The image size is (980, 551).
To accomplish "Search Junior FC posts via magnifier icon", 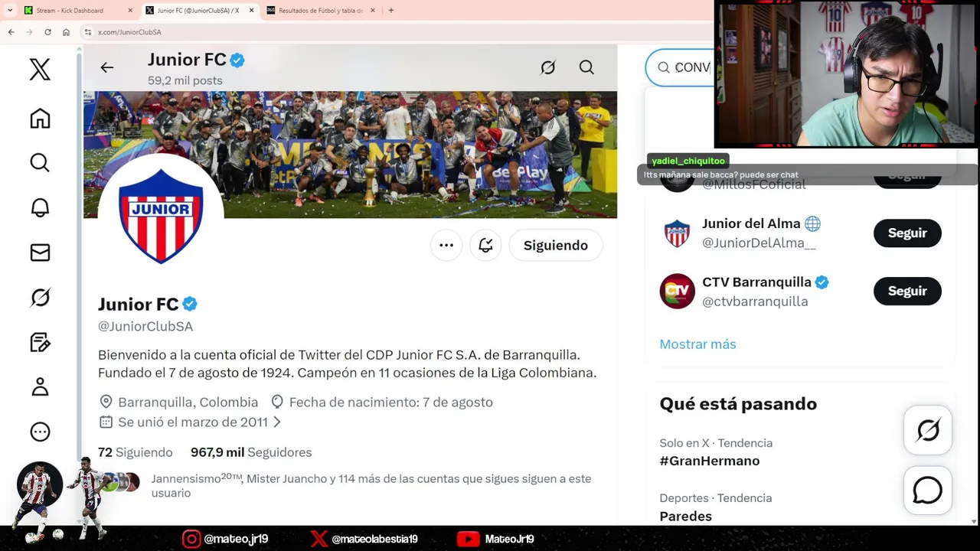I will (586, 67).
